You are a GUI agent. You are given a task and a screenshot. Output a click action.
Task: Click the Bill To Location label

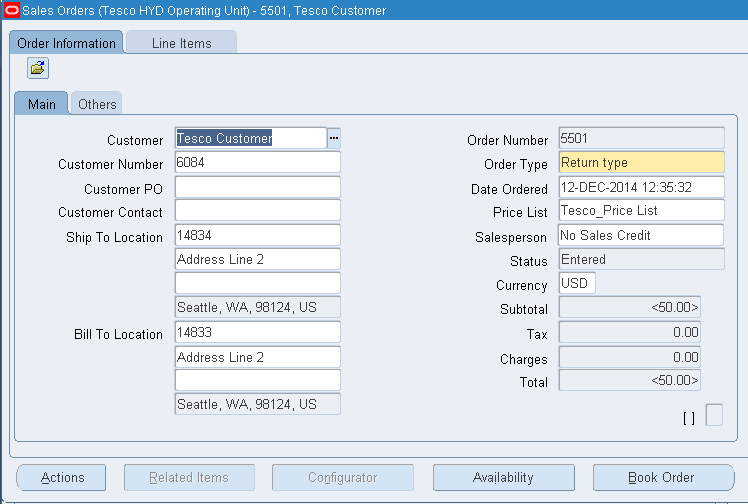click(118, 335)
